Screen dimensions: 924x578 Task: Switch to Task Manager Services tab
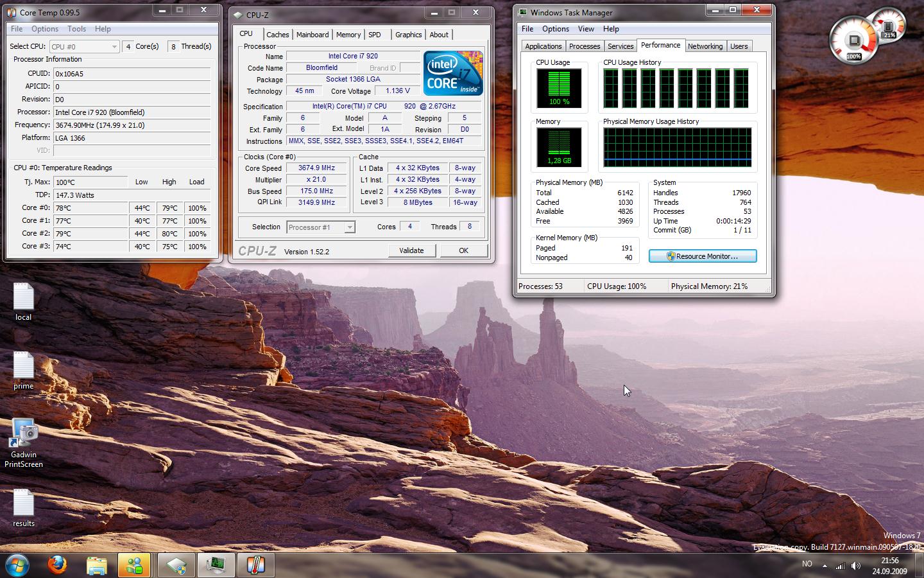coord(620,46)
